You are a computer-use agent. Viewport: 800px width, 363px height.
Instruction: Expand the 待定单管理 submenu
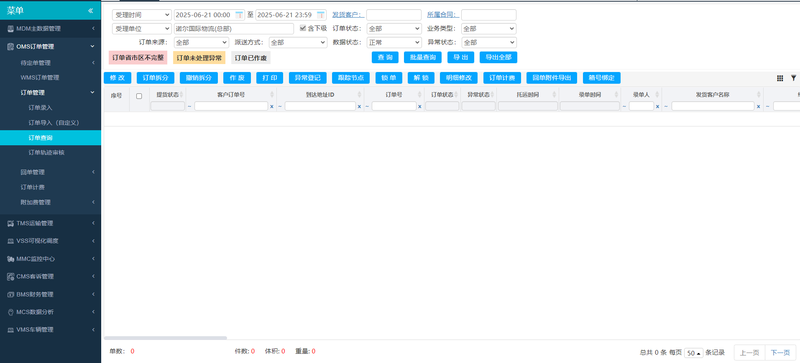click(51, 63)
